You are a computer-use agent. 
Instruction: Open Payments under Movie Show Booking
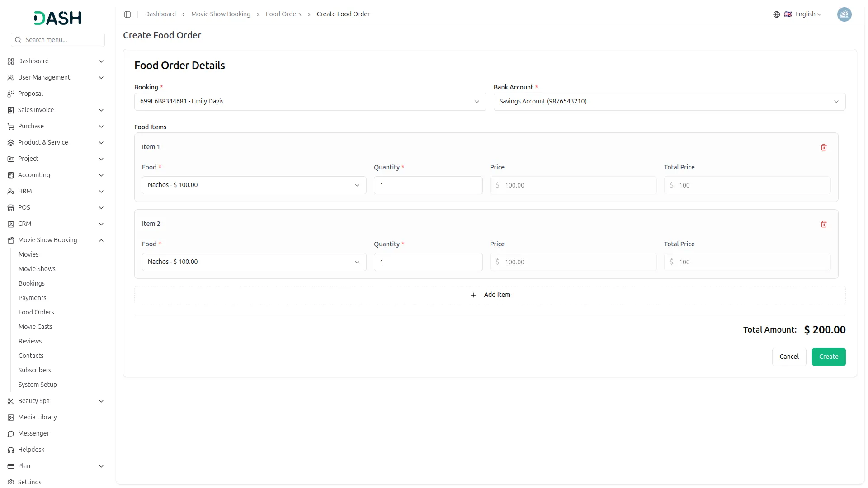pyautogui.click(x=32, y=298)
